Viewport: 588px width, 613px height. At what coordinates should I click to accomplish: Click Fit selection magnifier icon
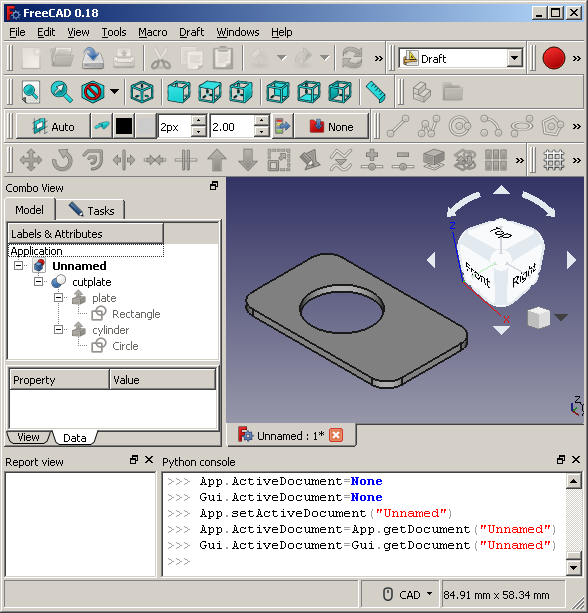(61, 92)
